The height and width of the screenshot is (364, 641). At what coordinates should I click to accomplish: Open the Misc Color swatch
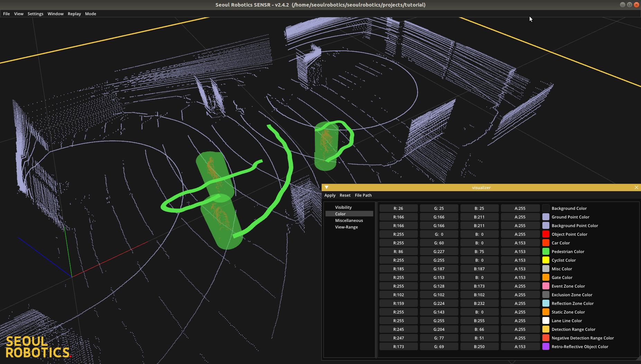tap(546, 269)
